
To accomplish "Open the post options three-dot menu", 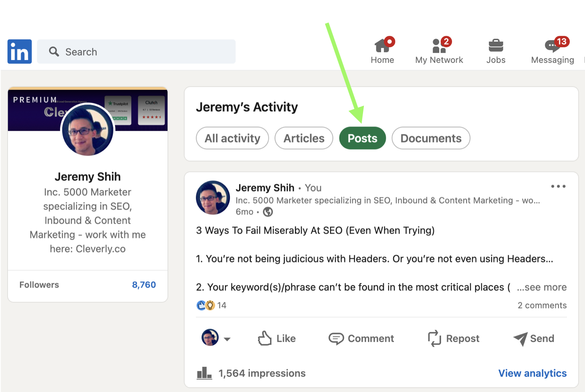I will (x=558, y=186).
